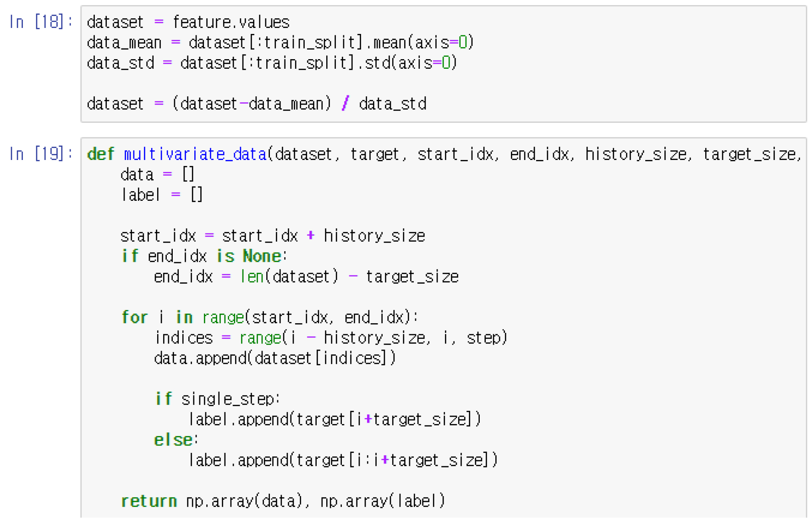Place cursor on 'data = []' line
The image size is (812, 518).
coord(157,175)
